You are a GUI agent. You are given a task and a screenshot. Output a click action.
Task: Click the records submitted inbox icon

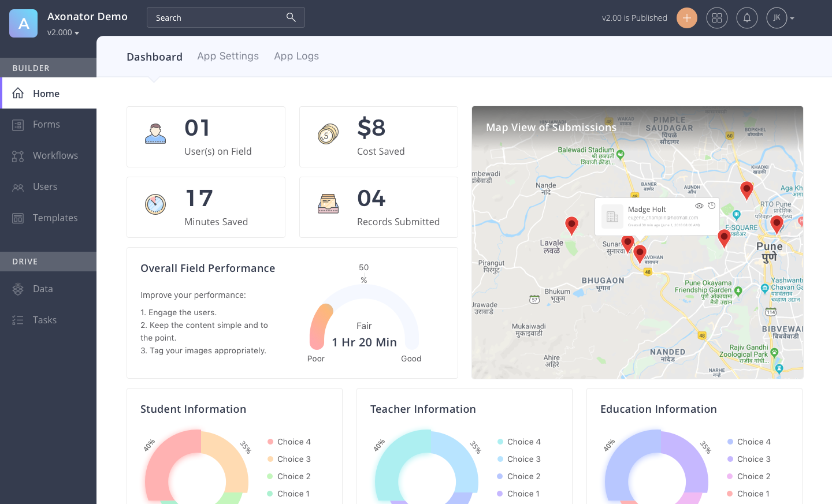click(x=328, y=204)
